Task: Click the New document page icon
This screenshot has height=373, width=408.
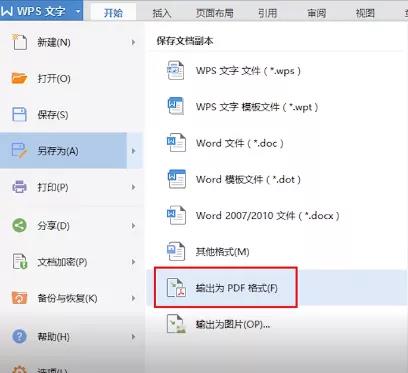Action: 19,42
